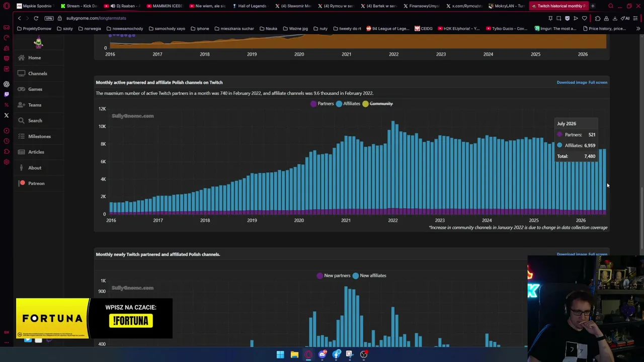Open the samochody xayo bookmark folder
This screenshot has width=644, height=362.
coord(167,29)
